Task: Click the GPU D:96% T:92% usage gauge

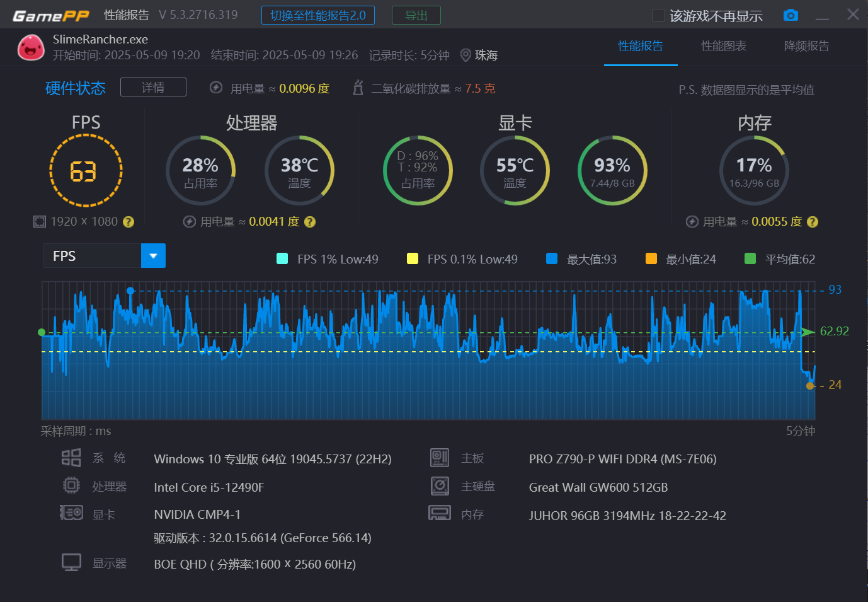Action: point(418,170)
